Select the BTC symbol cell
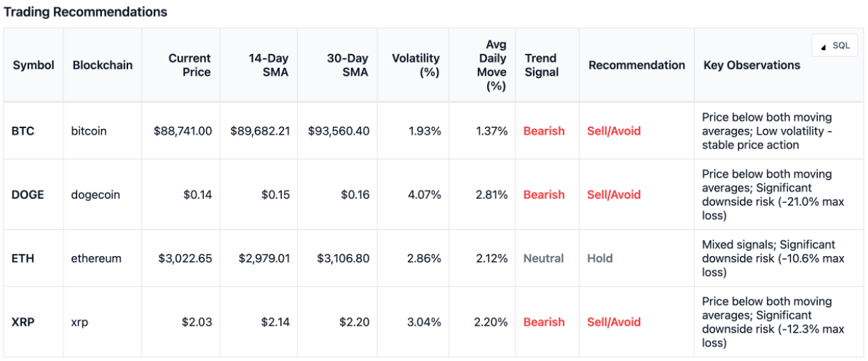 click(23, 131)
